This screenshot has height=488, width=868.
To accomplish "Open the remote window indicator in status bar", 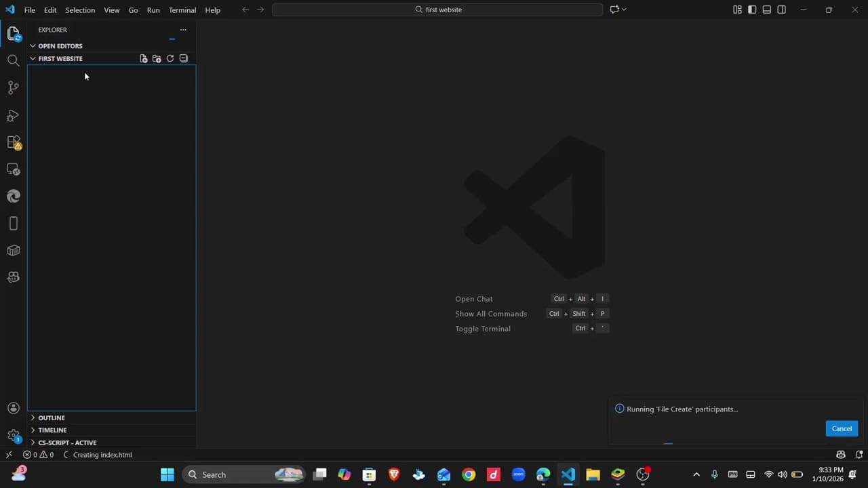I will 9,455.
